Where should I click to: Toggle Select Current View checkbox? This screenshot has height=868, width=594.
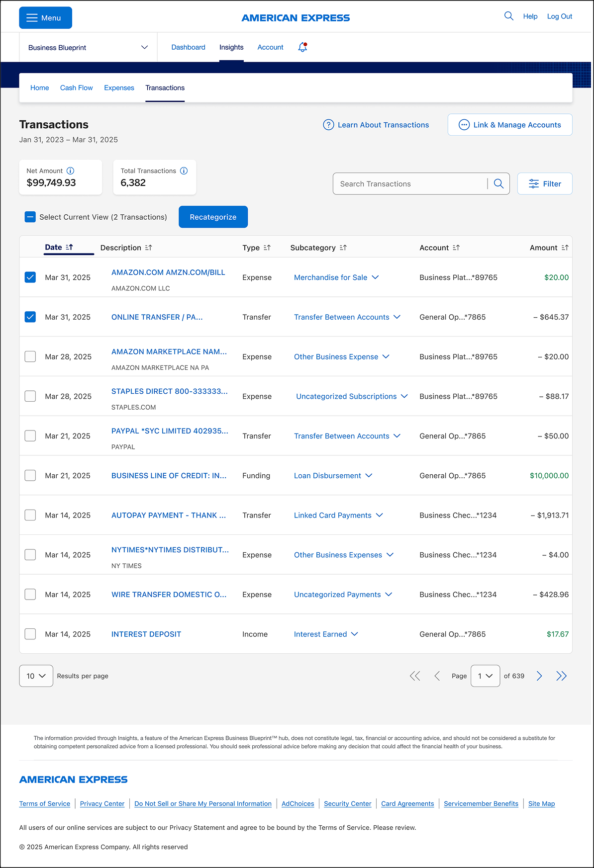(30, 217)
